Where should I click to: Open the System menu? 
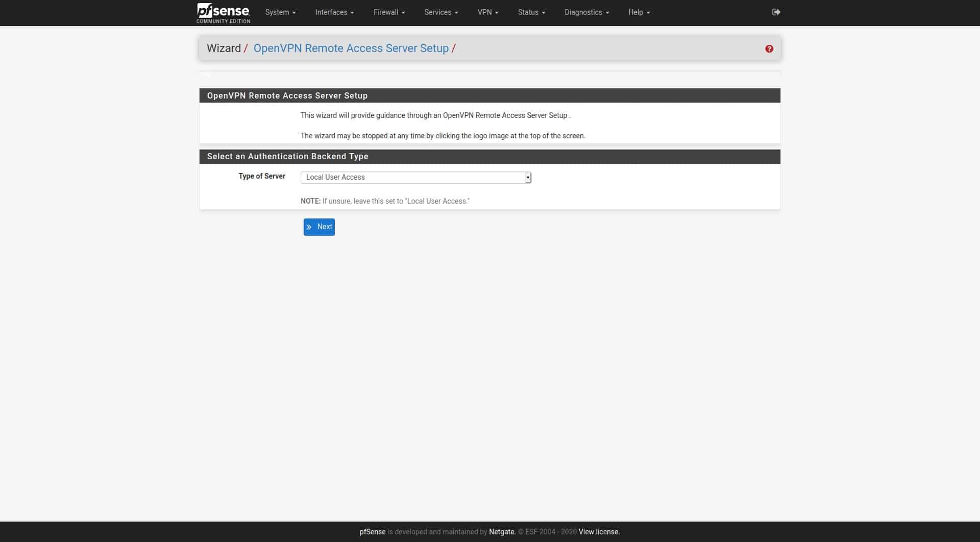click(x=280, y=12)
